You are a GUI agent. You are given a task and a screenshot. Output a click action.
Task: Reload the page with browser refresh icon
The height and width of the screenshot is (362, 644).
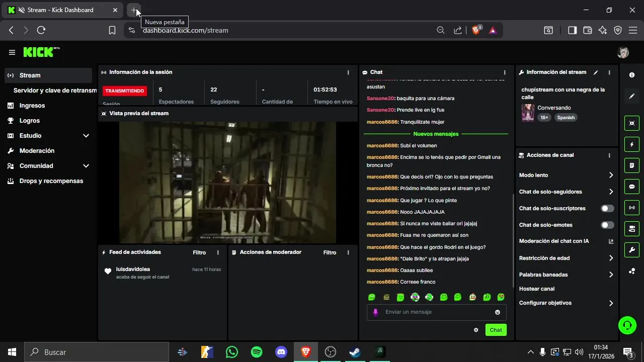[x=41, y=30]
